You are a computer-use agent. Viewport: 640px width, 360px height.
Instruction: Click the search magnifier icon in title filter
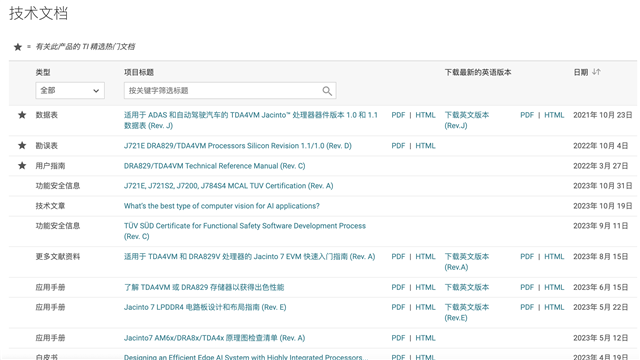[x=327, y=91]
